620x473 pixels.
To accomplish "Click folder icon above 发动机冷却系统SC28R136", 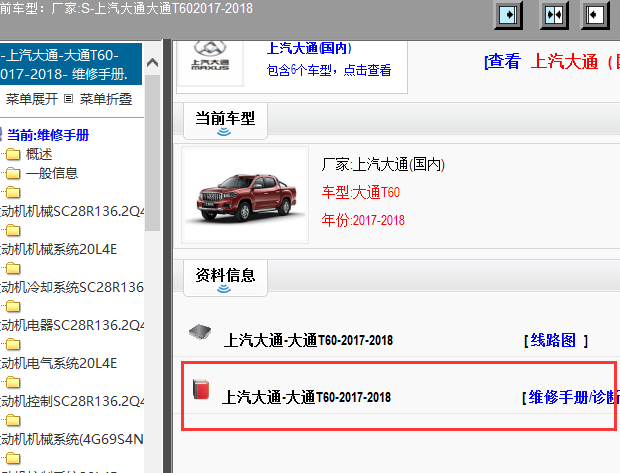I will (x=13, y=268).
